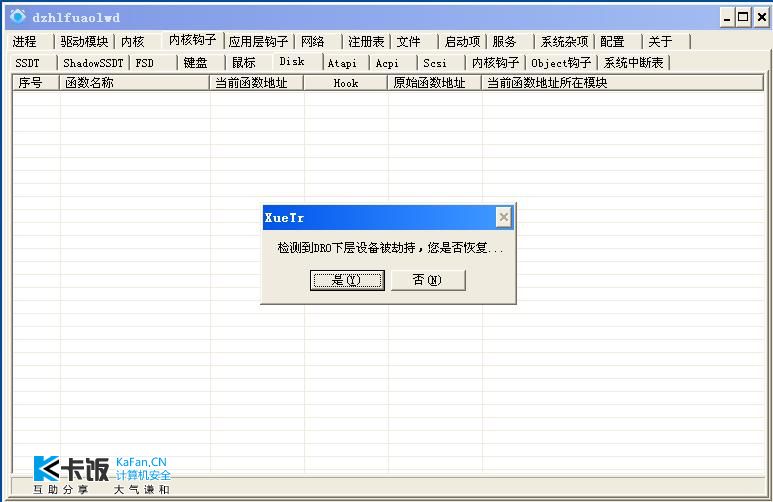
Task: Sort by the 函数名称 column header
Action: coord(135,83)
